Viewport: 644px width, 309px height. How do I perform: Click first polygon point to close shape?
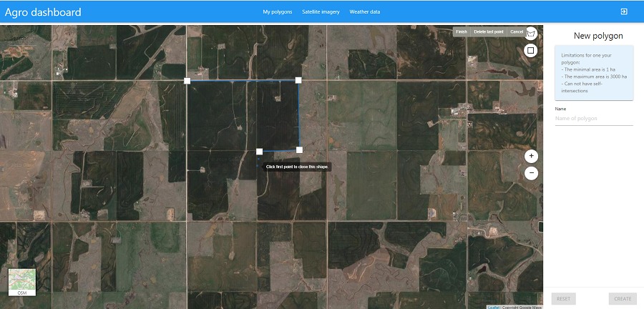(x=187, y=80)
